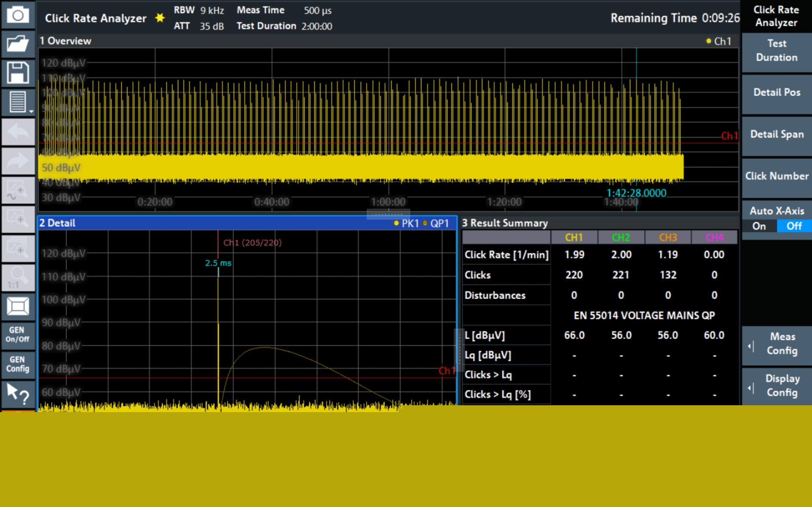812x507 pixels.
Task: Click the red Ch1 limit line label in Overview
Action: click(729, 136)
